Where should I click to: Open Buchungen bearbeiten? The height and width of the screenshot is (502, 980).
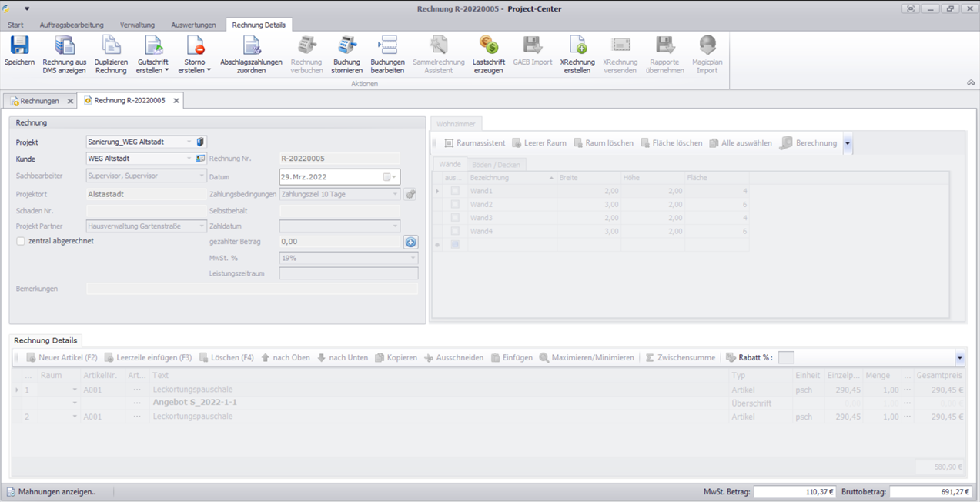[x=387, y=46]
